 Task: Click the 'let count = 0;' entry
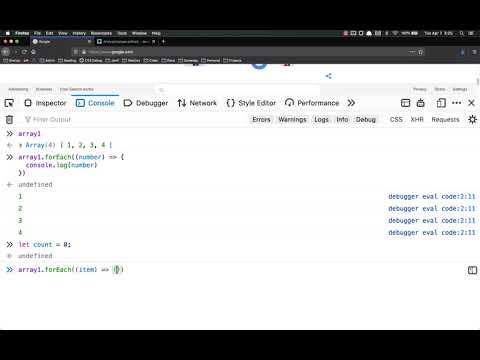[x=44, y=244]
